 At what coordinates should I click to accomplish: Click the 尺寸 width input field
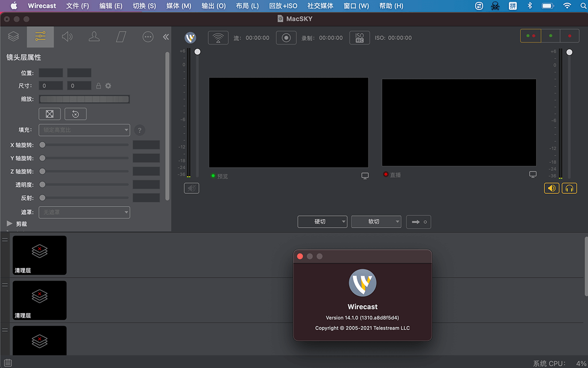click(x=51, y=86)
